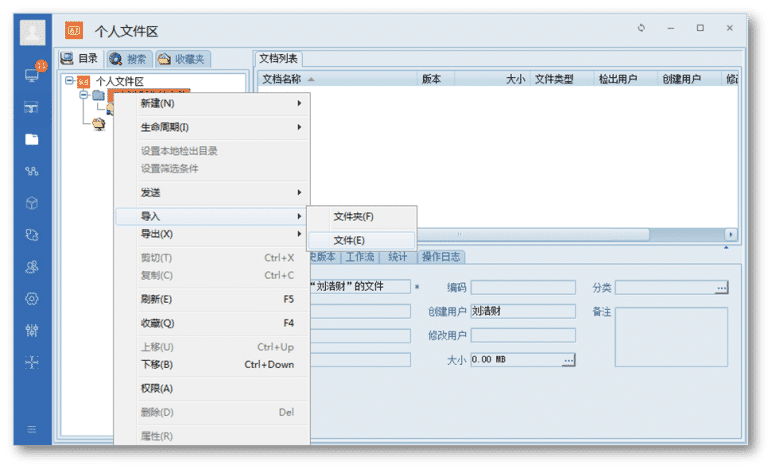772x469 pixels.
Task: Open the 统计 tab
Action: (x=398, y=257)
